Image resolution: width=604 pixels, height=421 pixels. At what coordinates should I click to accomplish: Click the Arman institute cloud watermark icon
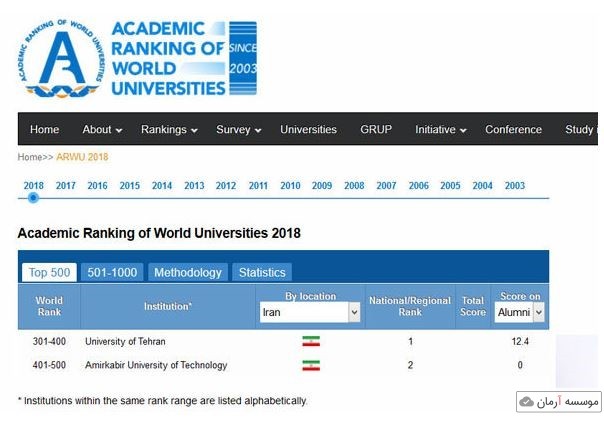(527, 402)
